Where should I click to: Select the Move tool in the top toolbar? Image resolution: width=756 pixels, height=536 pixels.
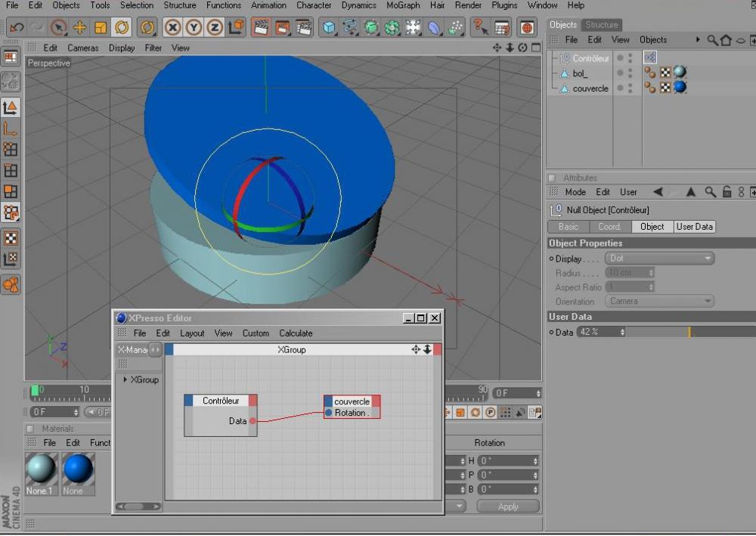[x=79, y=28]
